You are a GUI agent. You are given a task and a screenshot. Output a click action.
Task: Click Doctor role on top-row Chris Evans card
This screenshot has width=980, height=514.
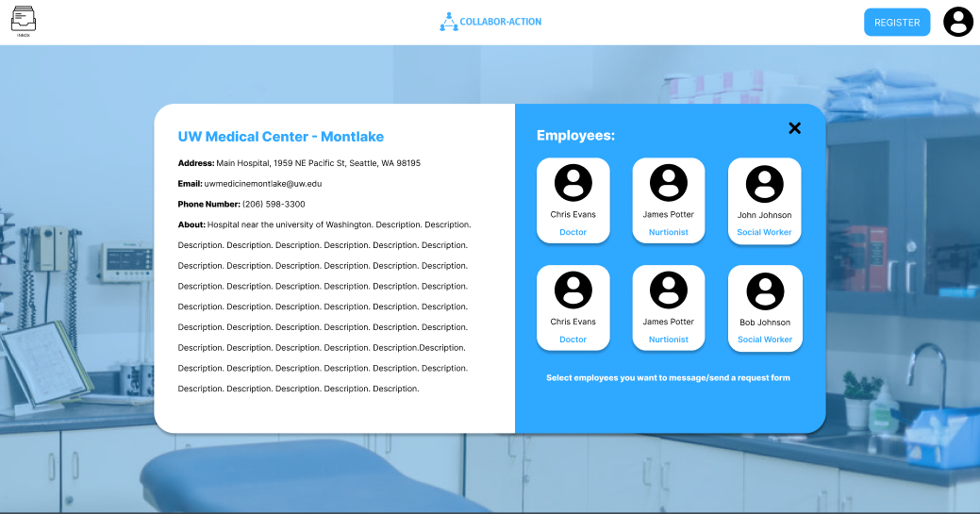[573, 232]
